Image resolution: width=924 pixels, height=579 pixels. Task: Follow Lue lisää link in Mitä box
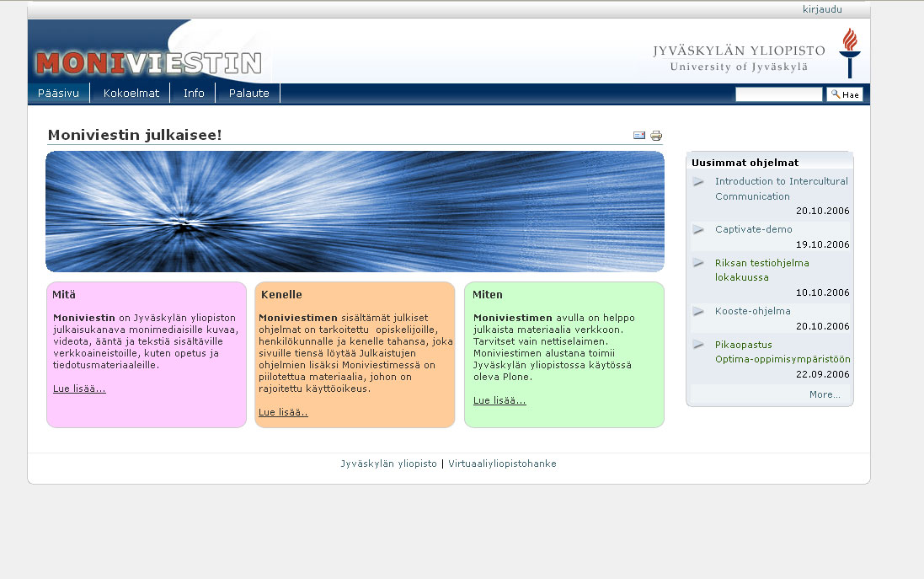point(79,389)
